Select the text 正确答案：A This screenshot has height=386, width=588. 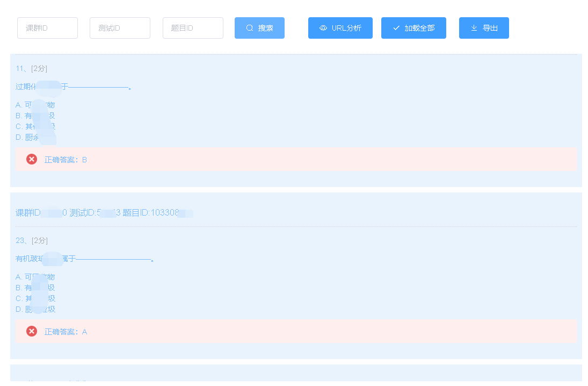66,332
